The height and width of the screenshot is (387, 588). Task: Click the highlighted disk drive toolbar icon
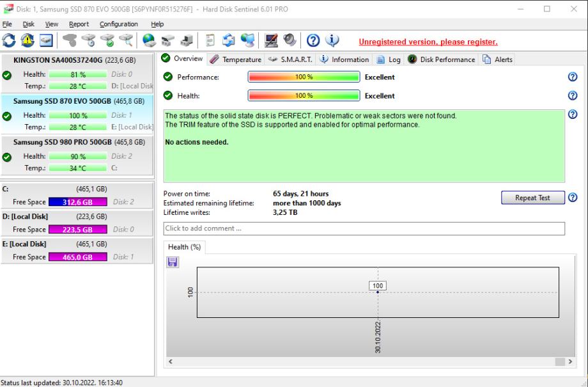coord(46,40)
